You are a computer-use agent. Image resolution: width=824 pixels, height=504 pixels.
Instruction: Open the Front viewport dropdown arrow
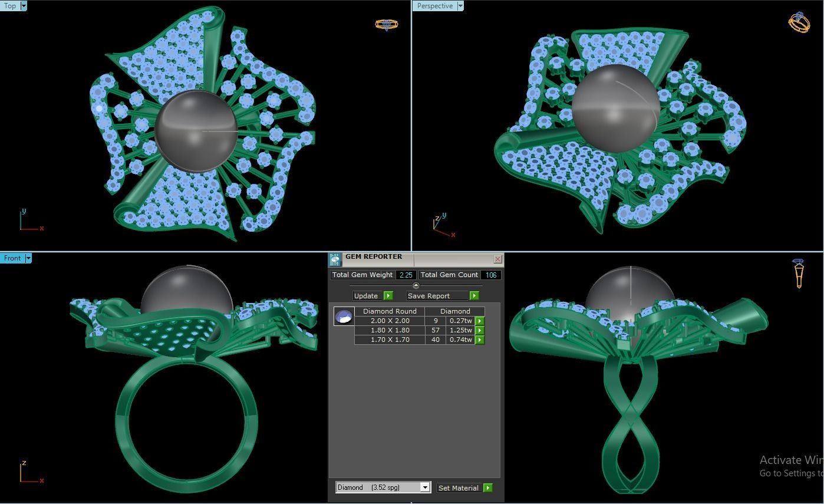28,258
